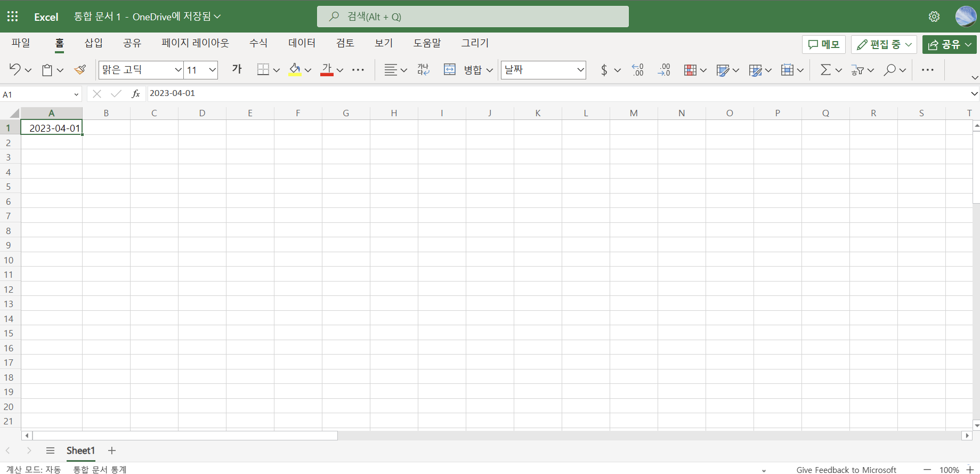Open settings gear icon
The image size is (980, 474).
tap(934, 17)
